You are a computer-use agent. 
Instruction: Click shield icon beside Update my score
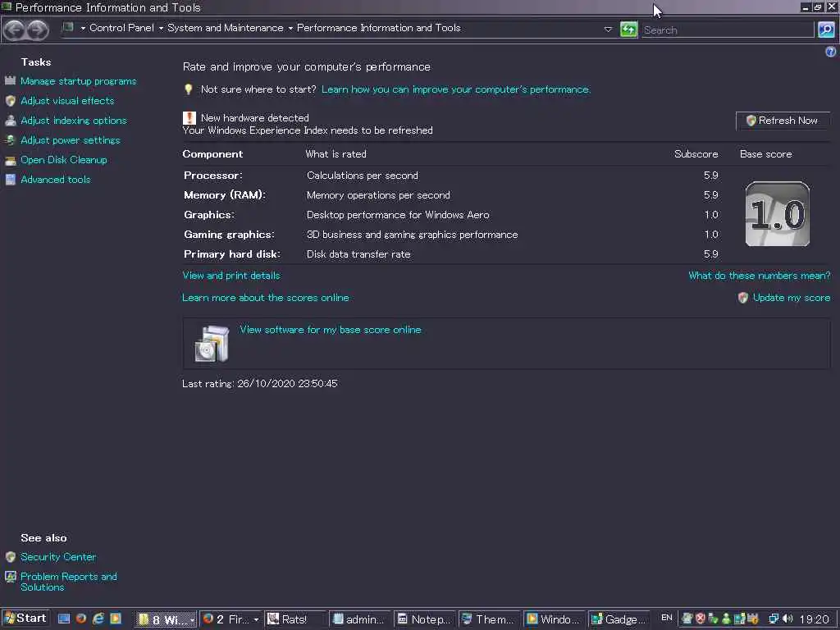[743, 298]
